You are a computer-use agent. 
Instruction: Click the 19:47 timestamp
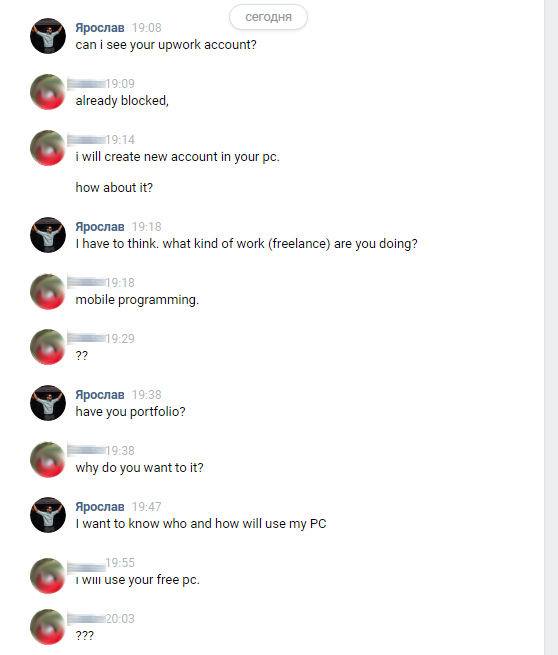(x=147, y=507)
